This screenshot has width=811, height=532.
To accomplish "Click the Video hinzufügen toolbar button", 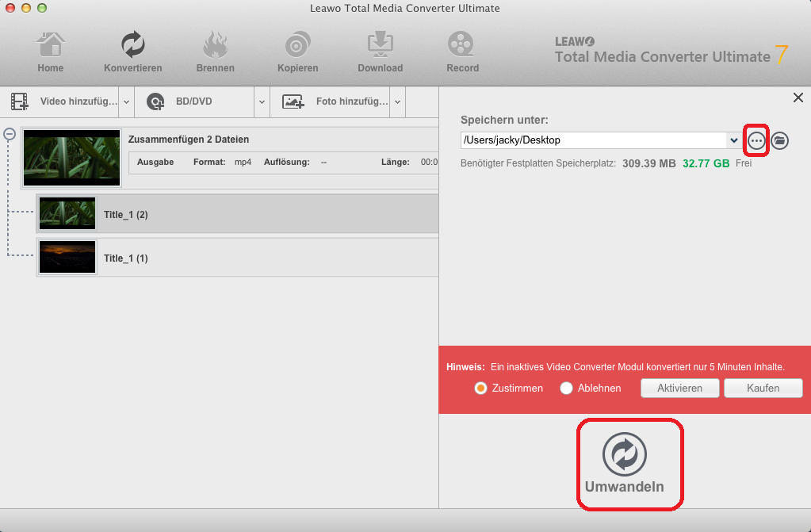I will [x=62, y=101].
